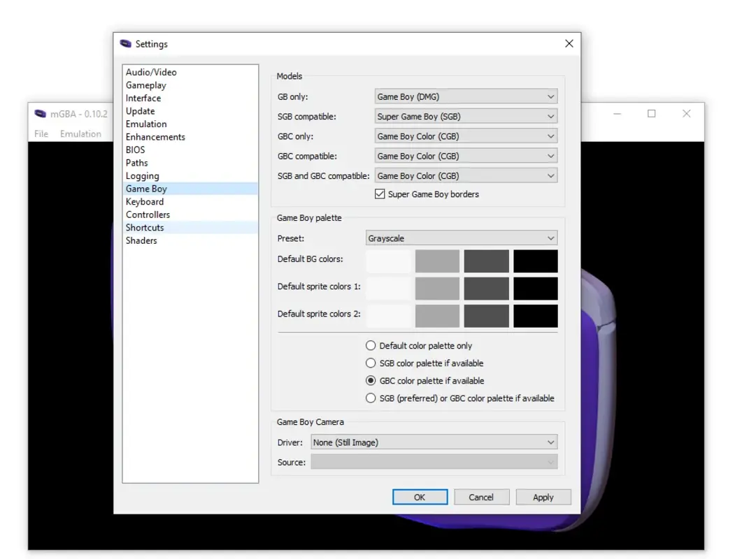Open the File menu in mGBA
This screenshot has width=756, height=559.
click(x=41, y=133)
